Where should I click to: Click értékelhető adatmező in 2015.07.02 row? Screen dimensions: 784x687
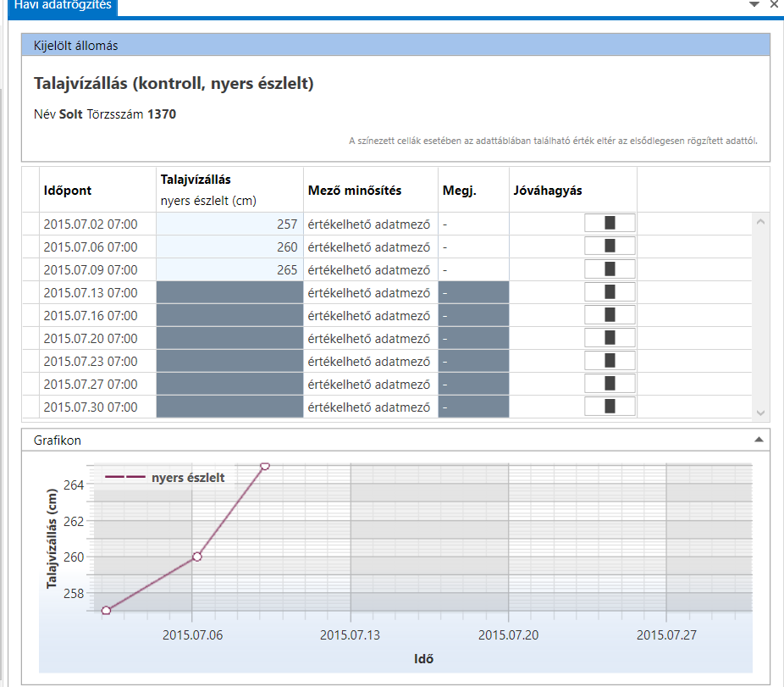[371, 224]
